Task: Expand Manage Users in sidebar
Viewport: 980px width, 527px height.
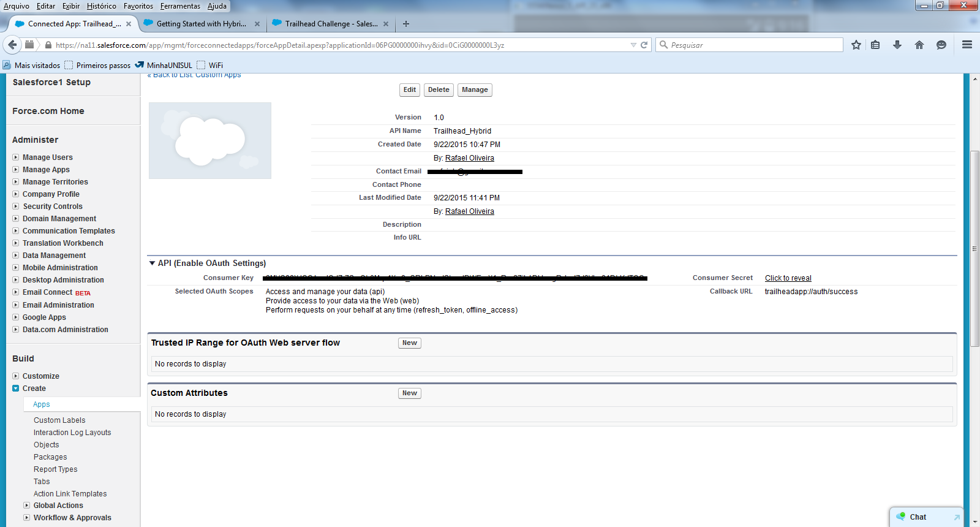Action: 16,157
